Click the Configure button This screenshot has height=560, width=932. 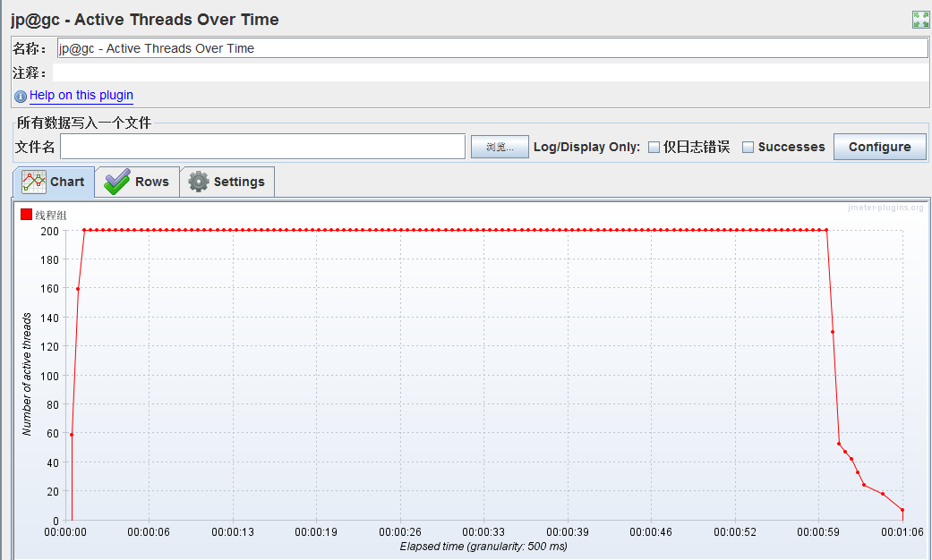[x=880, y=147]
